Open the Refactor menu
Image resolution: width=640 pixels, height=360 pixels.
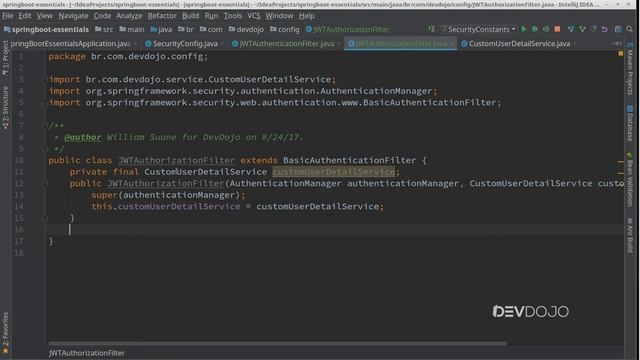[162, 16]
